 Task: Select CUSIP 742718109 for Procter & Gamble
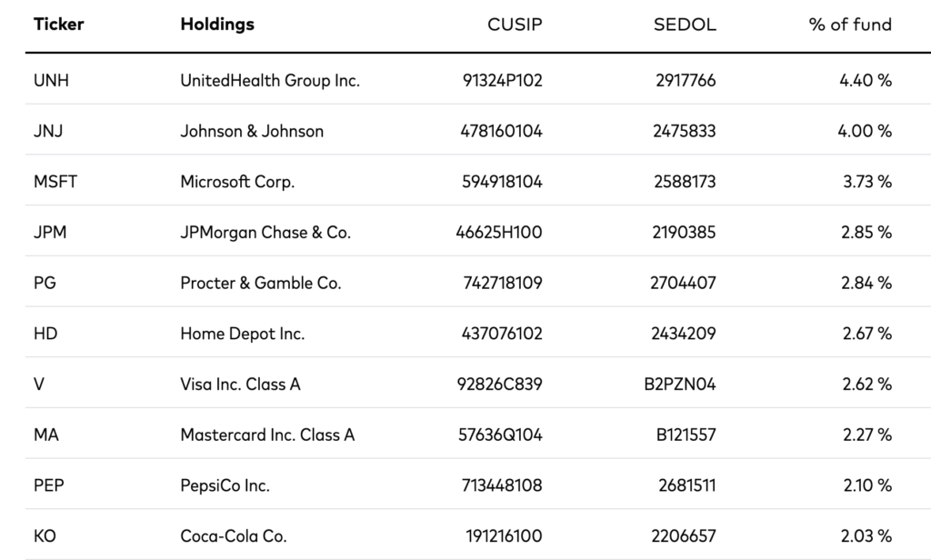pos(501,283)
